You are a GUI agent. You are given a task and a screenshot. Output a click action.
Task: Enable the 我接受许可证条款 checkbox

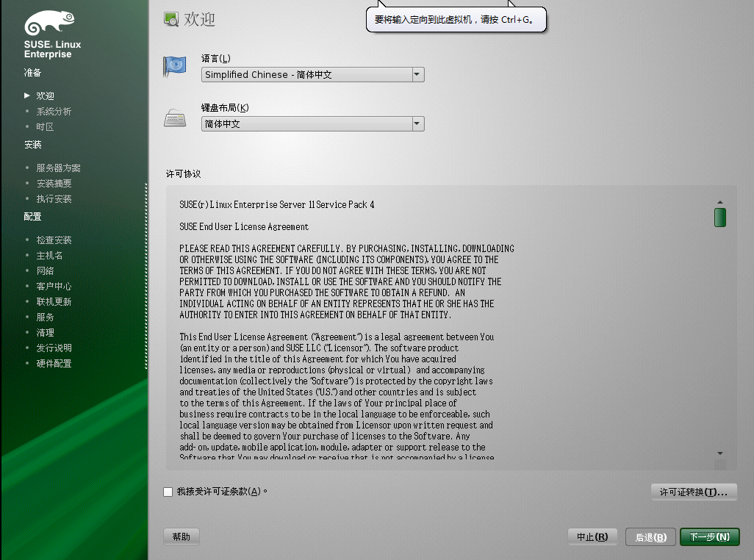168,492
